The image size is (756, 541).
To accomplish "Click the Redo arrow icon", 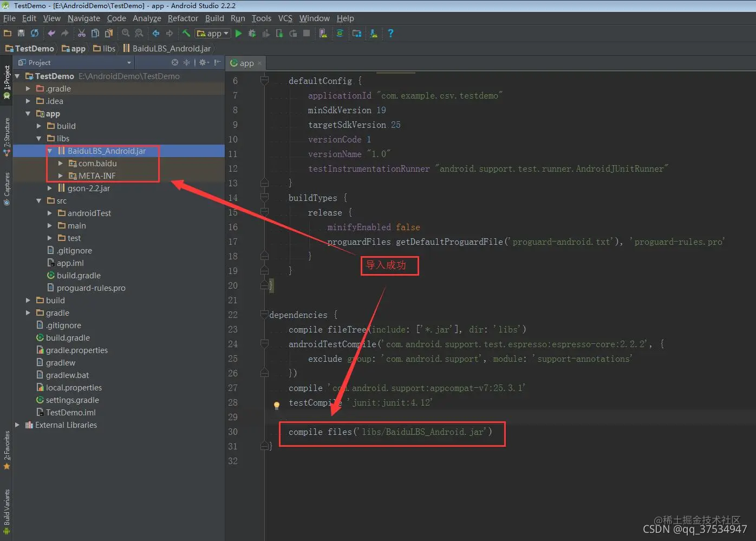I will pos(65,33).
